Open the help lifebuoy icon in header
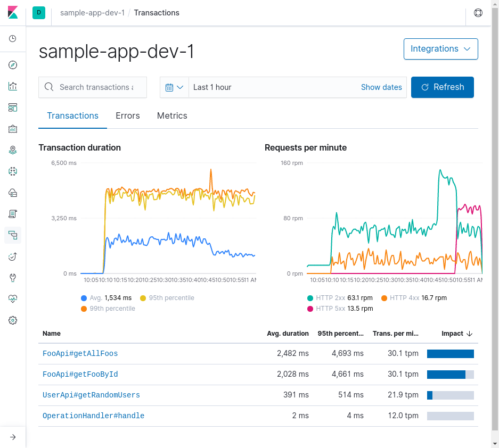Viewport: 499px width, 448px height. pos(478,13)
